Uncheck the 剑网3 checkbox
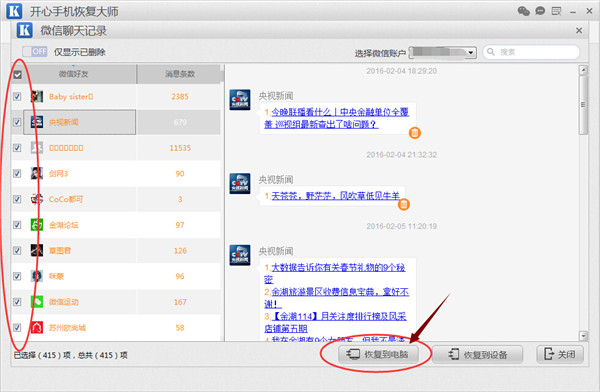This screenshot has width=600, height=392. tap(17, 173)
